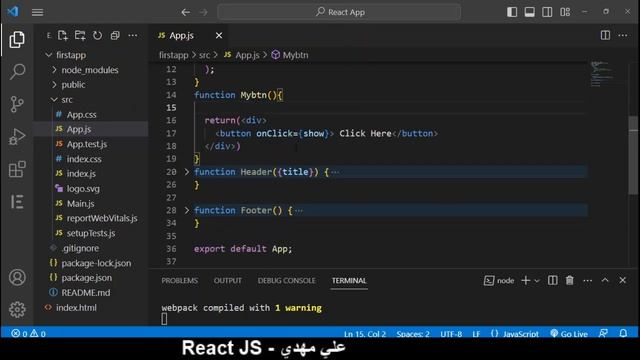Create a new file in Explorer
Screen dimensions: 640x360
coord(62,36)
